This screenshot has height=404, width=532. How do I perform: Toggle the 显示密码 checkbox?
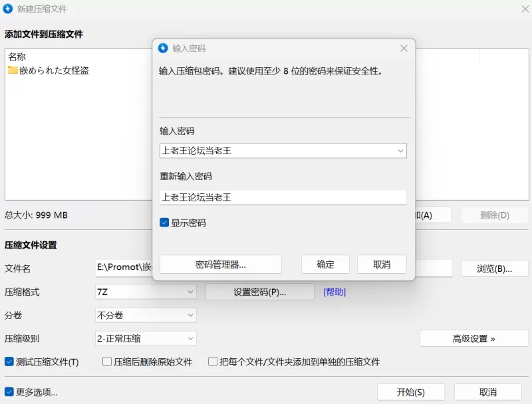tap(164, 223)
